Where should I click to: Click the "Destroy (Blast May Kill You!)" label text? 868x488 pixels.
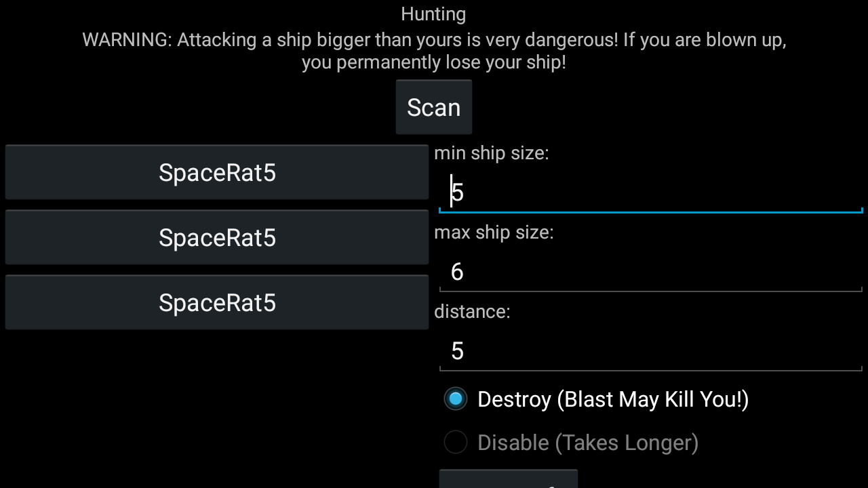tap(613, 399)
